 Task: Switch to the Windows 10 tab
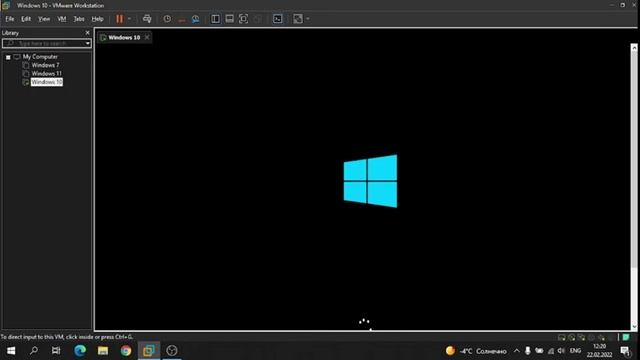pos(124,38)
